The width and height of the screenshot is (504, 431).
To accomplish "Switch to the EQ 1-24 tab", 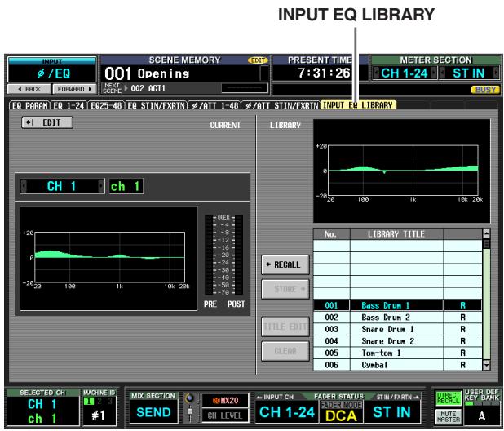I will tap(69, 105).
